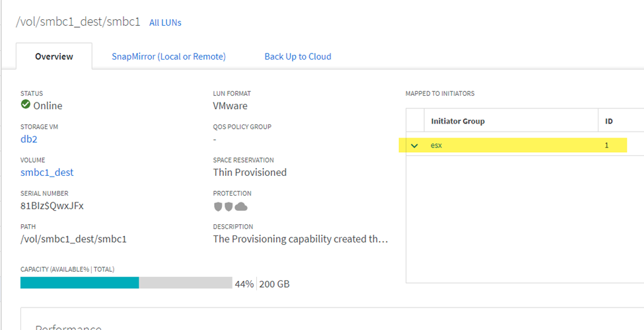Click the cloud protection icon
Image resolution: width=644 pixels, height=330 pixels.
pyautogui.click(x=241, y=206)
